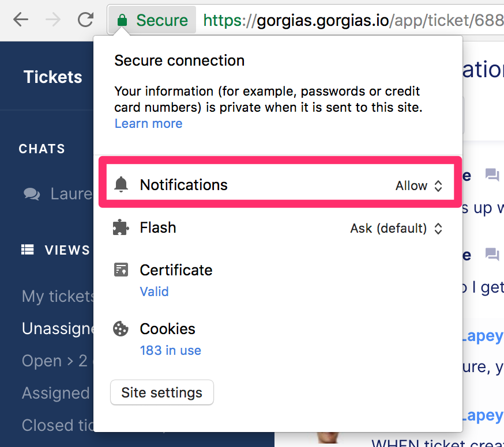Reload the page with the refresh icon
Screen dimensions: 504x447
pos(85,20)
